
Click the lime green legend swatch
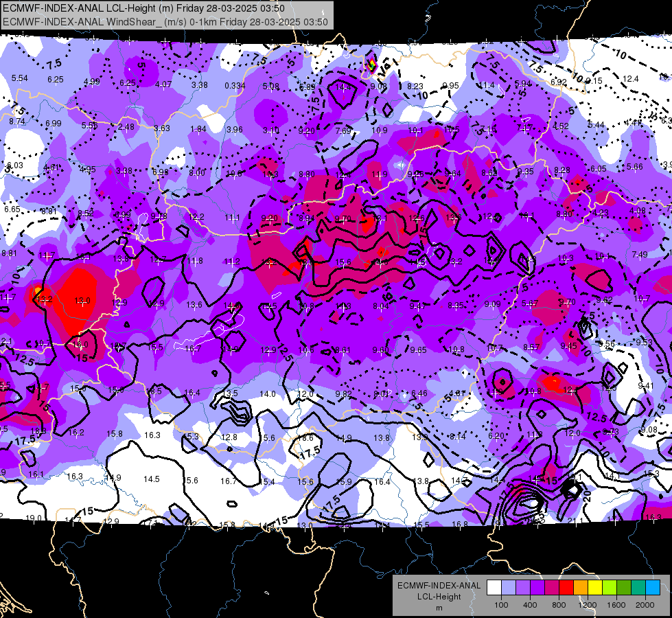pyautogui.click(x=610, y=588)
